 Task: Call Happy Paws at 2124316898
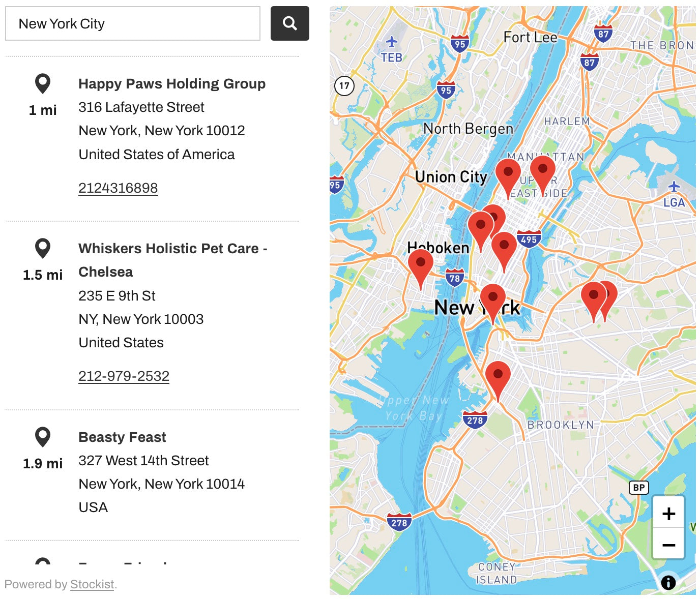118,188
